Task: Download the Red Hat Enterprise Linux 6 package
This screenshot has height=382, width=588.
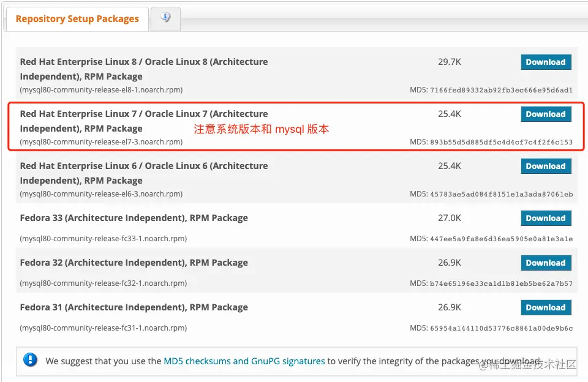Action: tap(546, 166)
